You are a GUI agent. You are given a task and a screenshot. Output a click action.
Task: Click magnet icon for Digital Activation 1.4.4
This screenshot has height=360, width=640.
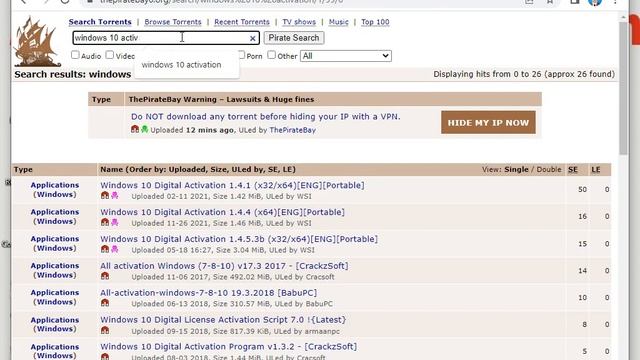[105, 222]
